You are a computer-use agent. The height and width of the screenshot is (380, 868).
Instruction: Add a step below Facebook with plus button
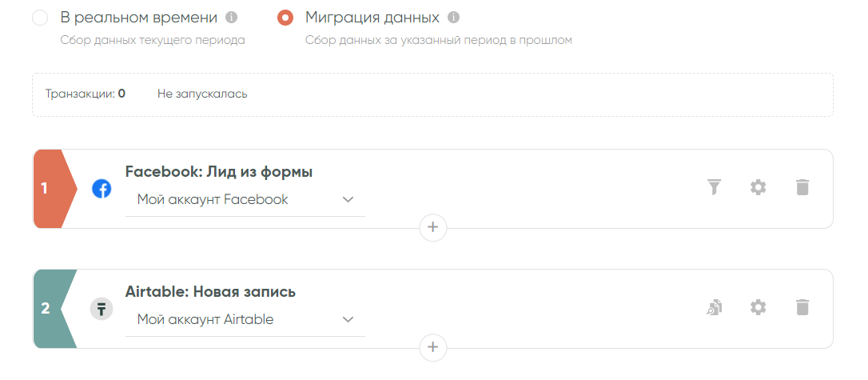click(x=433, y=227)
